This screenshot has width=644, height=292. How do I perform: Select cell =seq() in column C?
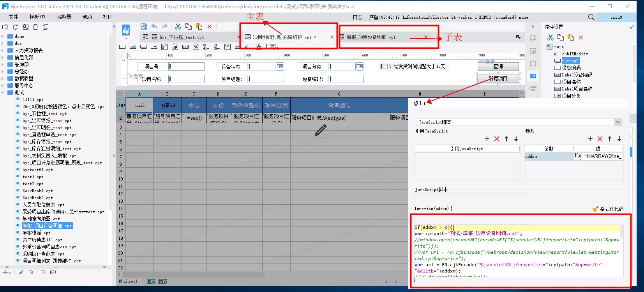click(194, 118)
